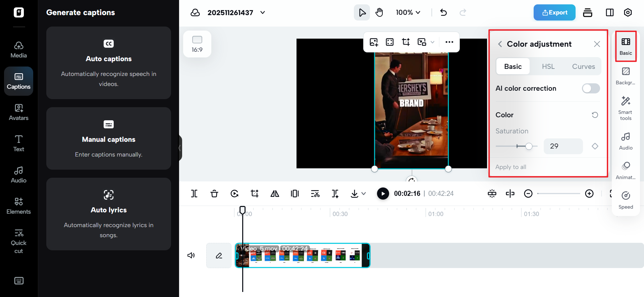
Task: Open the Audio panel in left sidebar
Action: (19, 175)
